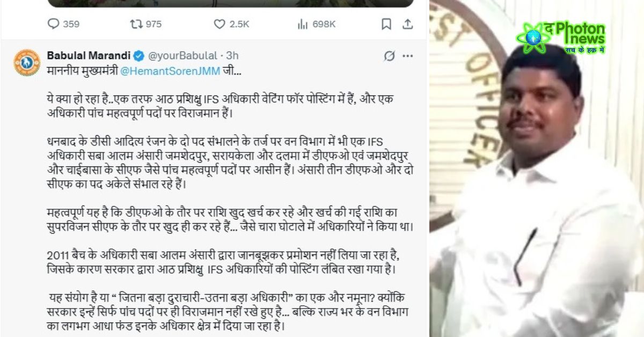644x337 pixels.
Task: Like the post with the heart icon
Action: (219, 24)
